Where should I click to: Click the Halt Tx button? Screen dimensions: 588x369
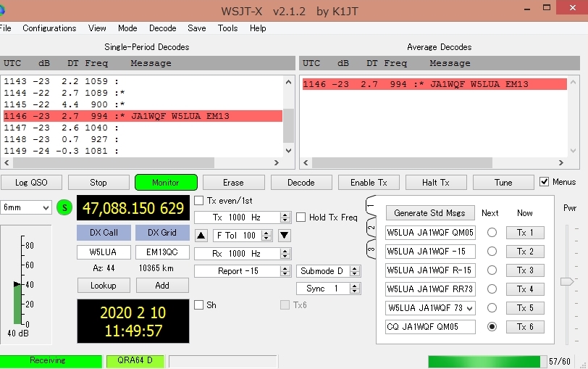(x=436, y=183)
